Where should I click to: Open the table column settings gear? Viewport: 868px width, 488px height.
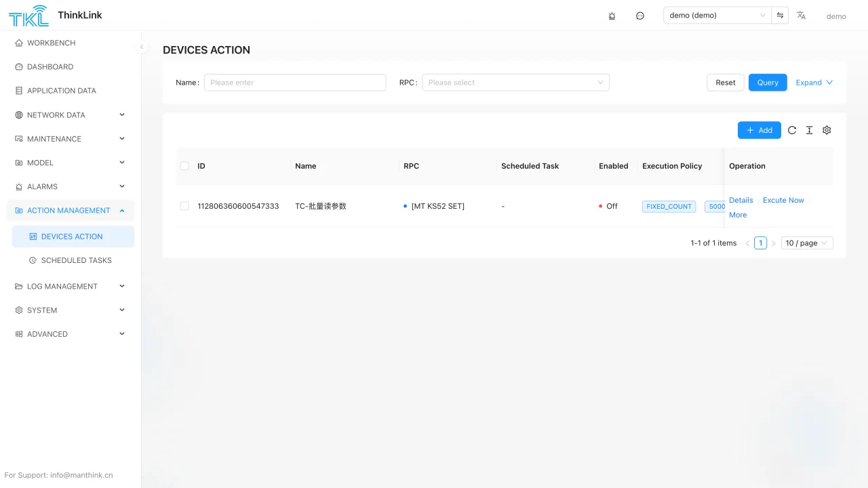click(x=827, y=130)
